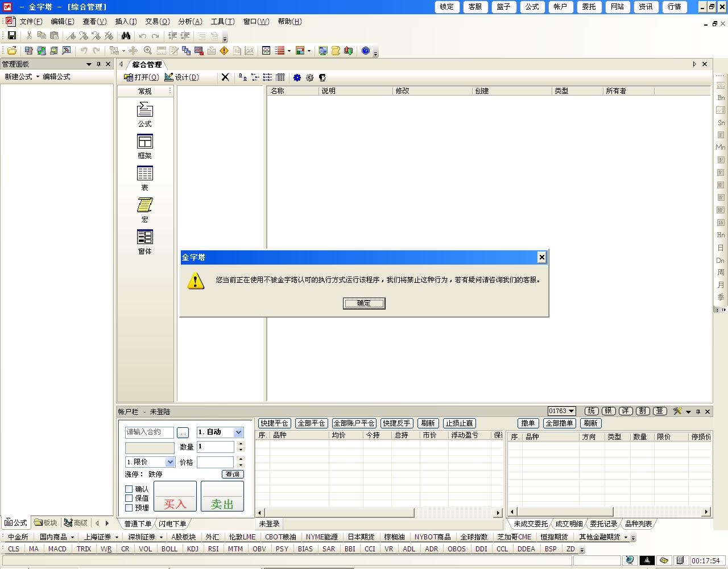Viewport: 728px width, 569px height.
Task: Click the red 买入 buy button
Action: 175,496
